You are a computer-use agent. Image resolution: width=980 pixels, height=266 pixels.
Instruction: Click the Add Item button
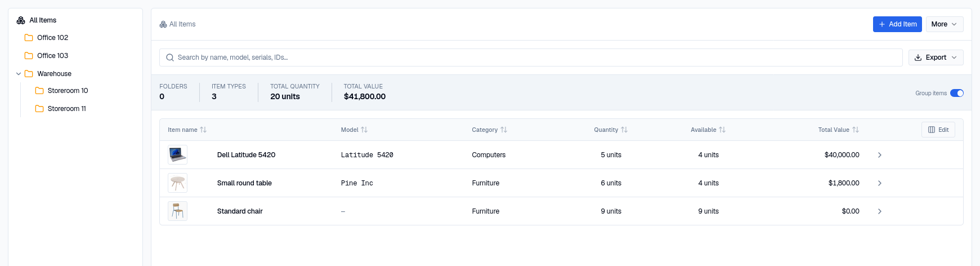tap(897, 24)
